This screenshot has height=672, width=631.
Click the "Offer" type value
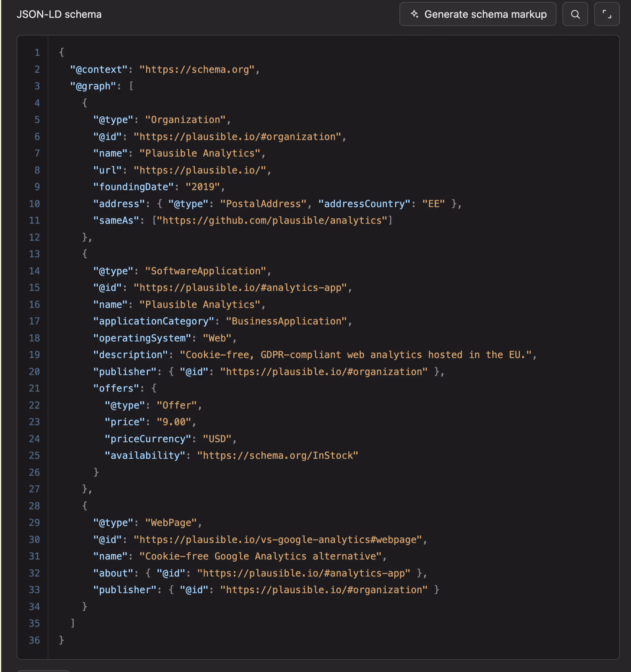(177, 405)
